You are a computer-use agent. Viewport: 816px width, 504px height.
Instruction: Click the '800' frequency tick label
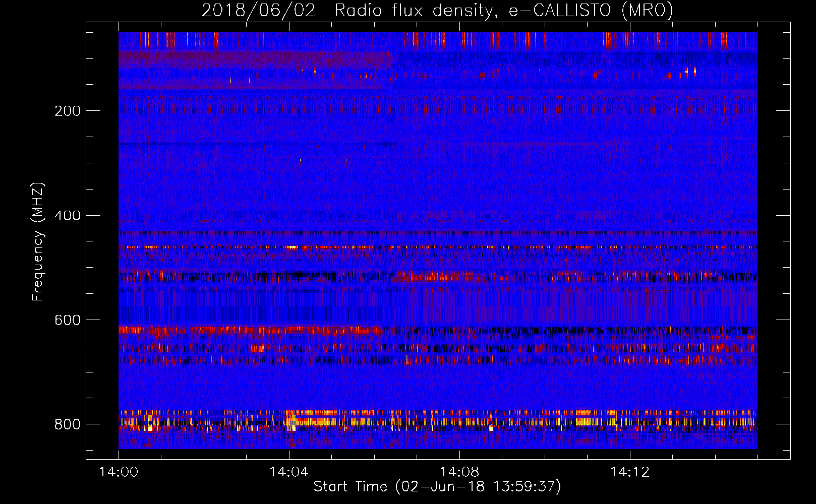click(x=68, y=424)
